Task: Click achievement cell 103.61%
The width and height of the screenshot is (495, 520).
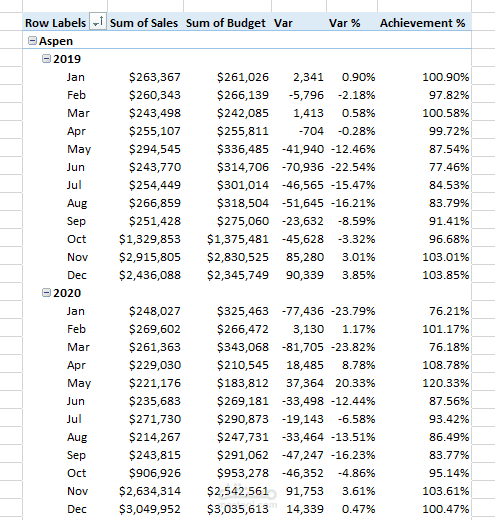Action: [x=446, y=491]
